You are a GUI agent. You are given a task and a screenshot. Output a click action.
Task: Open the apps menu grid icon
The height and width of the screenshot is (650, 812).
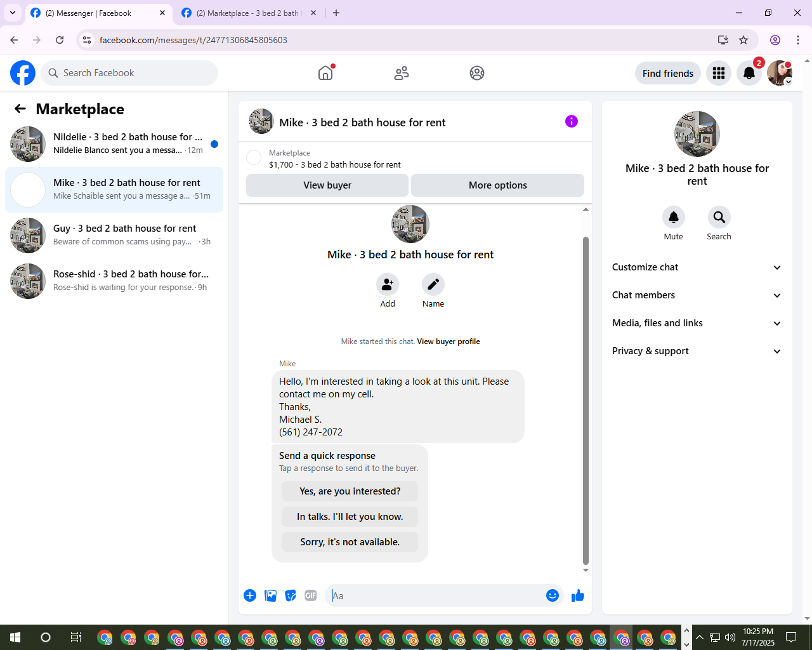[719, 73]
